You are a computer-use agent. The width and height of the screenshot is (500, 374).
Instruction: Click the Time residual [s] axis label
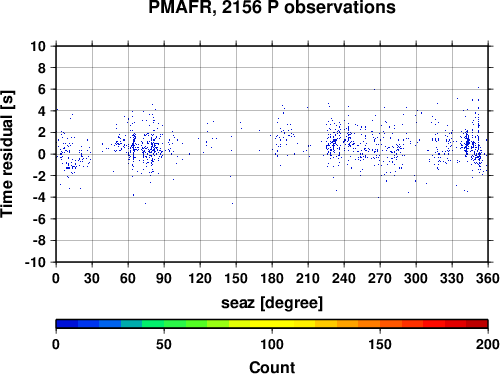pos(7,154)
